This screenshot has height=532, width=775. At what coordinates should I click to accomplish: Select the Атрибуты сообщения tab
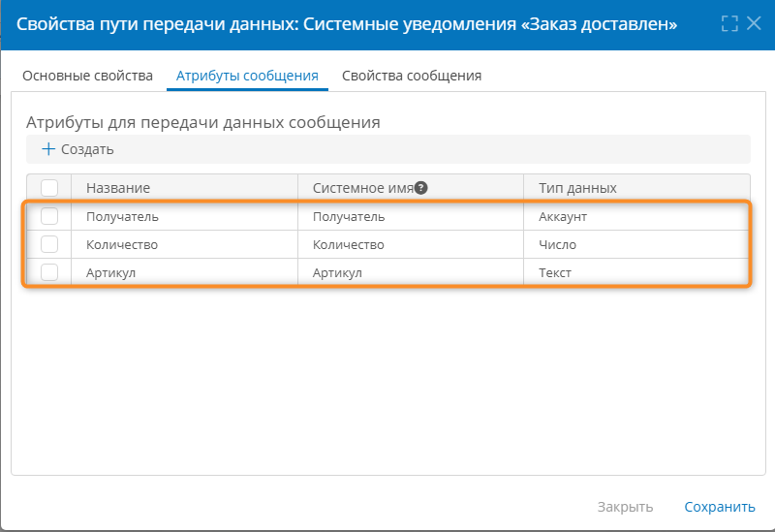pyautogui.click(x=247, y=76)
